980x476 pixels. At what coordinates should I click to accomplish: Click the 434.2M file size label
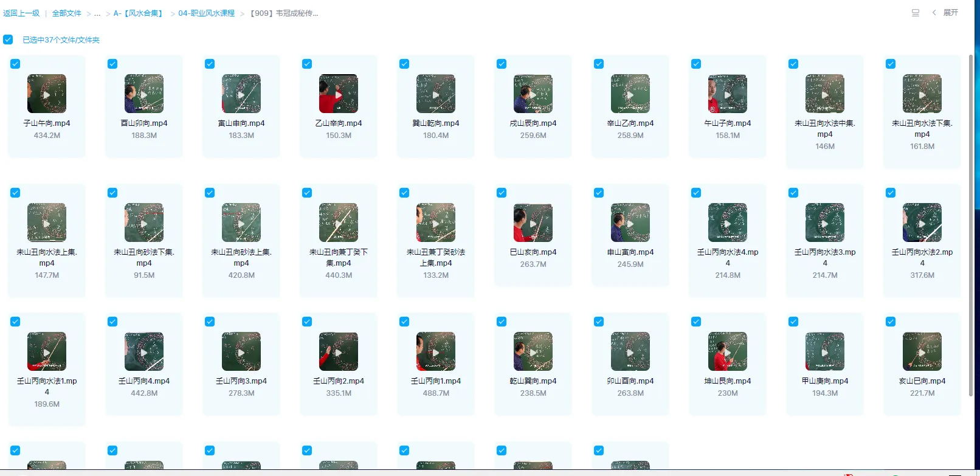pyautogui.click(x=47, y=136)
